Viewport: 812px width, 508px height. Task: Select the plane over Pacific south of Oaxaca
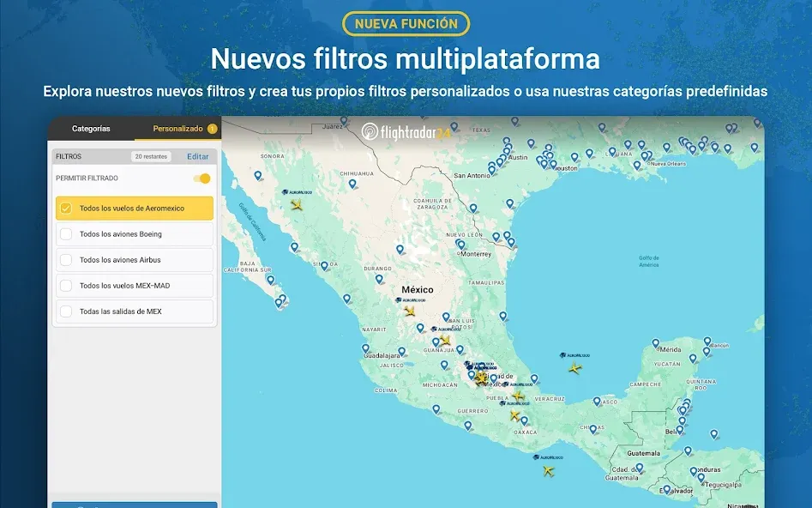tap(549, 471)
